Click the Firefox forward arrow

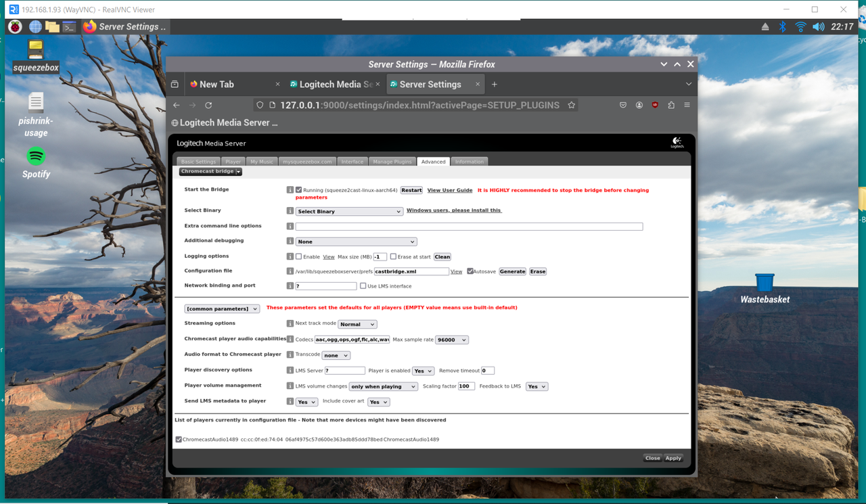[x=193, y=106]
